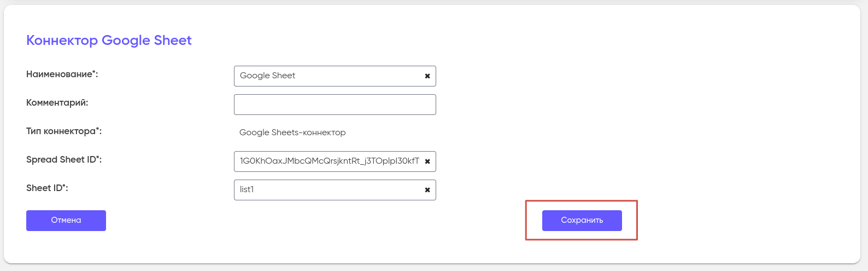868x271 pixels.
Task: Clear the Наименование field with the x icon
Action: click(427, 76)
